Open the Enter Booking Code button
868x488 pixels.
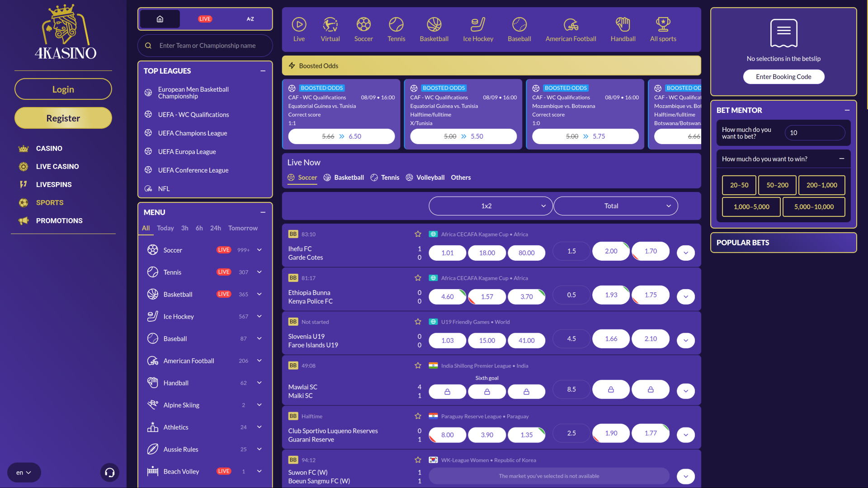coord(783,76)
